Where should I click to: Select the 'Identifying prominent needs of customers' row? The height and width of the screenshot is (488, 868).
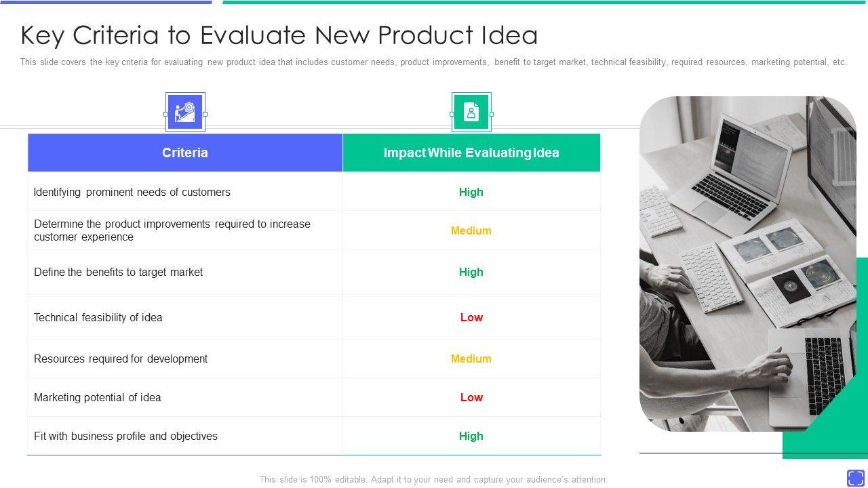tap(132, 192)
